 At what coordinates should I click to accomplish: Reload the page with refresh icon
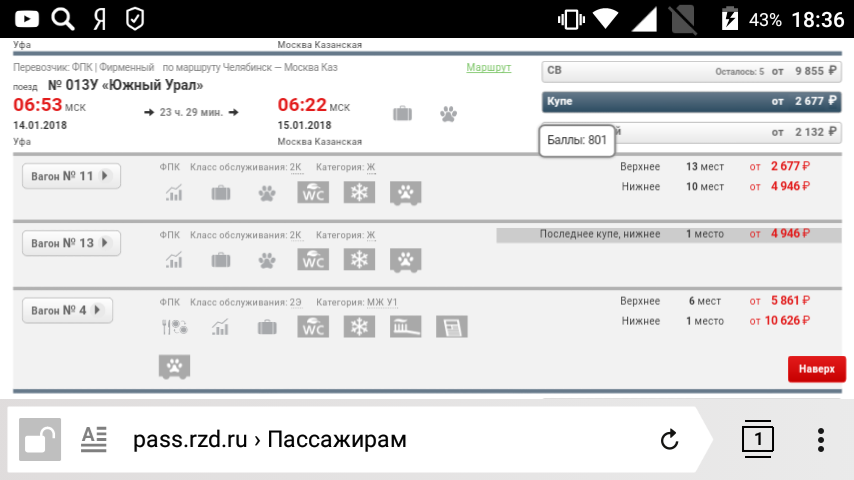point(669,439)
